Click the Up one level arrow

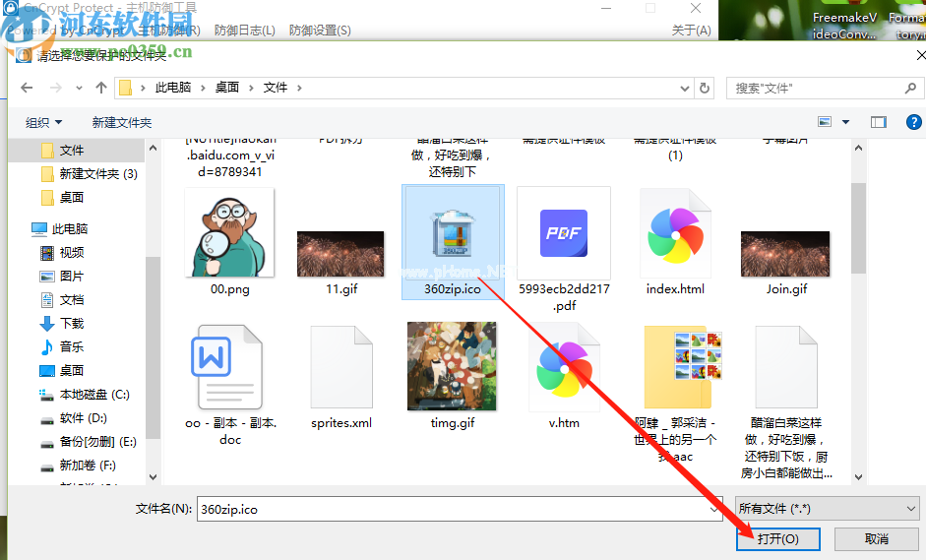coord(100,88)
